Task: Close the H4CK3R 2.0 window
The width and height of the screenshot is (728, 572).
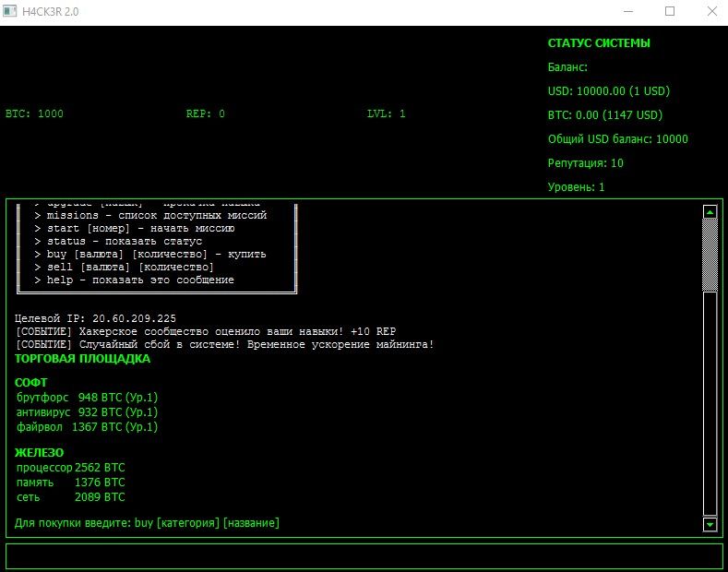Action: pyautogui.click(x=711, y=12)
